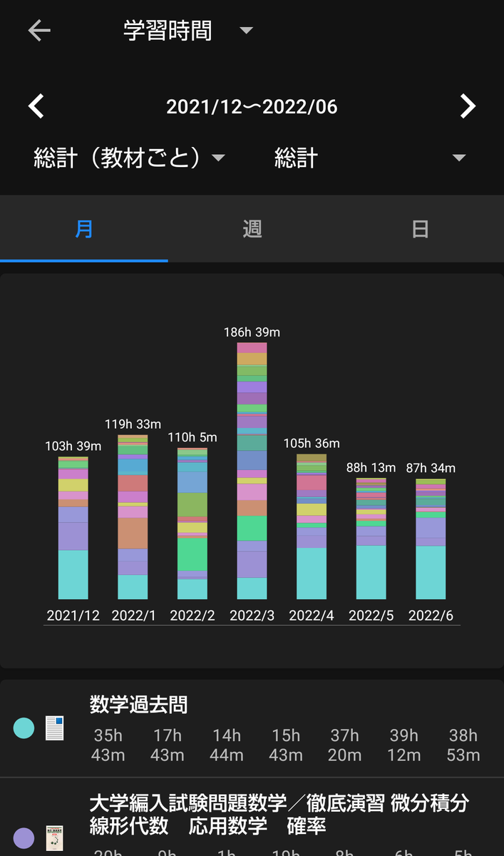Tap the 2022/5 stacked bar

click(x=371, y=539)
